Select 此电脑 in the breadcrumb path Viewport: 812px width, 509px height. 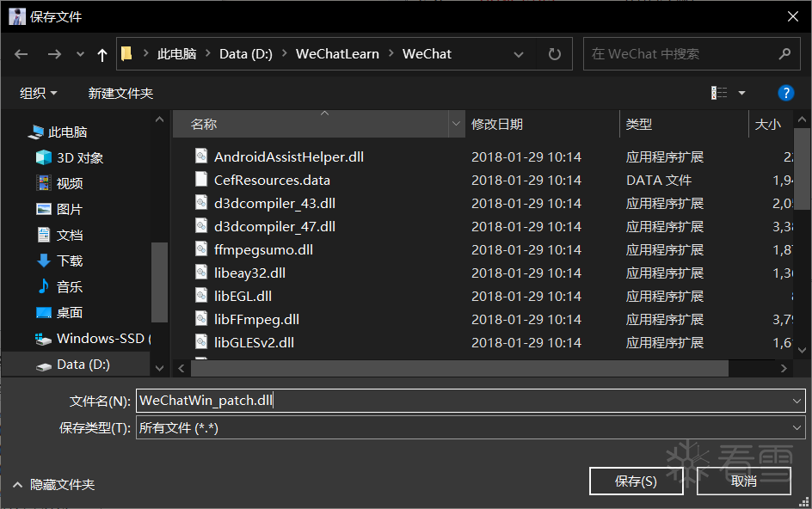[x=176, y=54]
